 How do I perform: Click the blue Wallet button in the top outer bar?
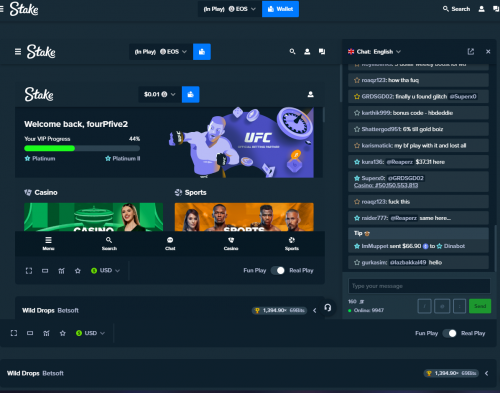(x=280, y=9)
